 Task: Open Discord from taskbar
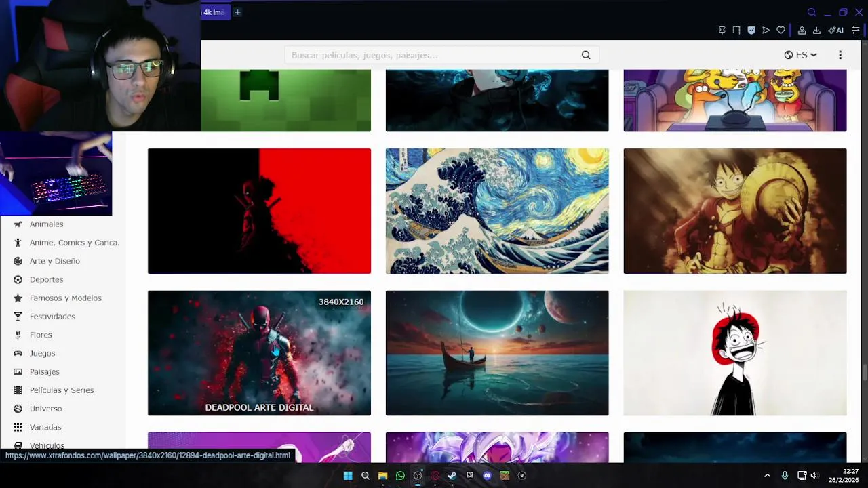pos(487,476)
